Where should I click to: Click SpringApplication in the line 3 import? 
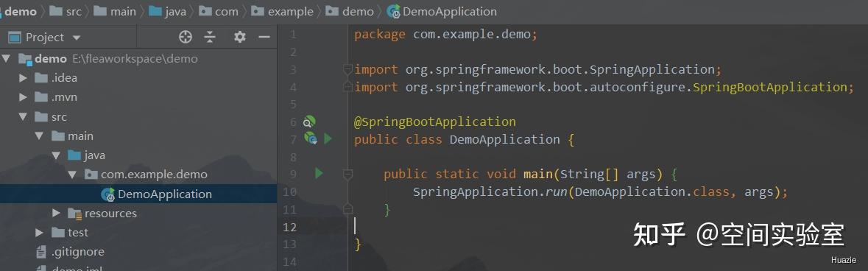652,70
